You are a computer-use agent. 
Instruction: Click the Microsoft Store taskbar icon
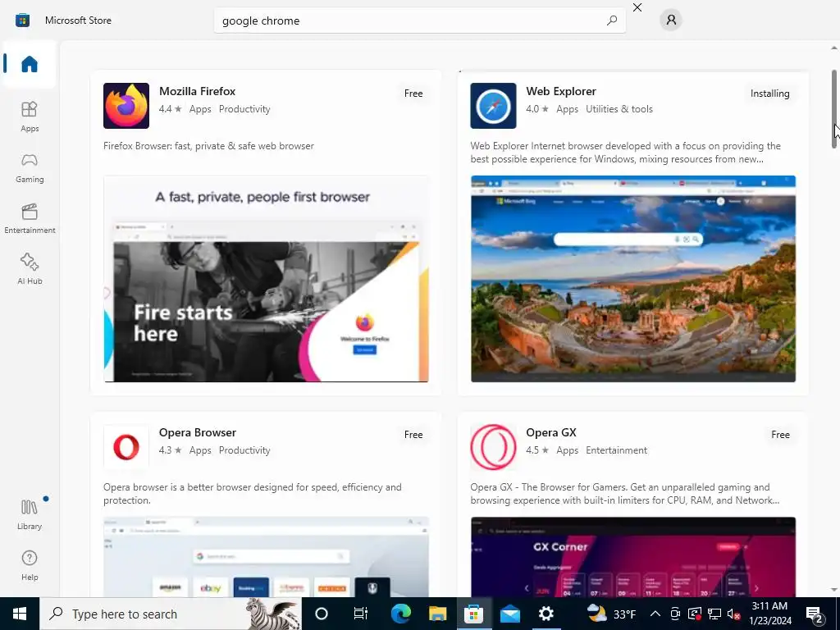(x=473, y=614)
